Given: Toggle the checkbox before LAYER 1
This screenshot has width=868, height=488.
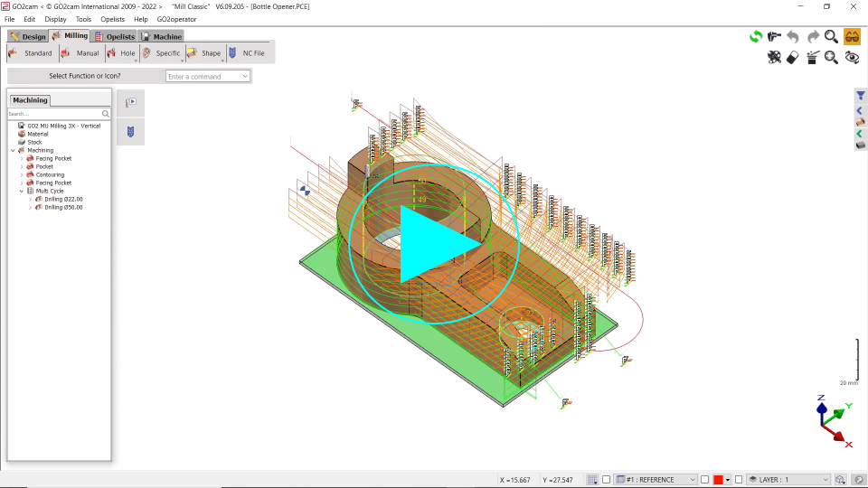Looking at the screenshot, I should [x=739, y=480].
